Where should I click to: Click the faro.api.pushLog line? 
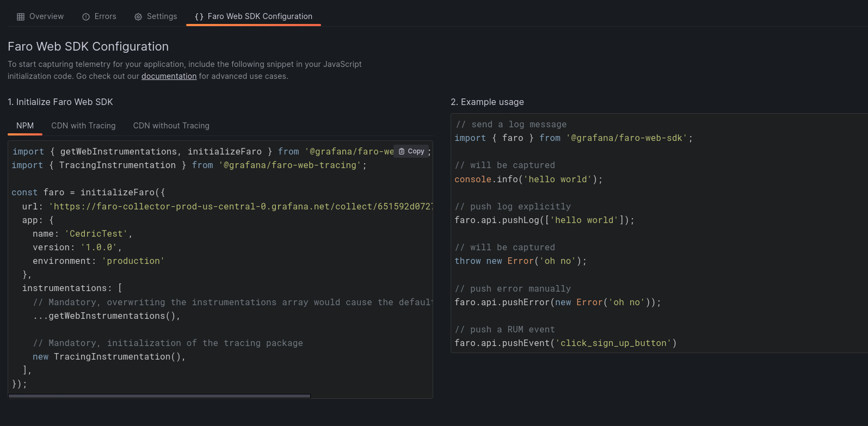click(544, 220)
